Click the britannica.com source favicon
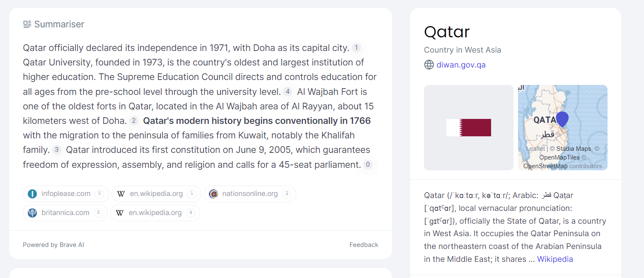Screen dimensions: 644x278 32,213
